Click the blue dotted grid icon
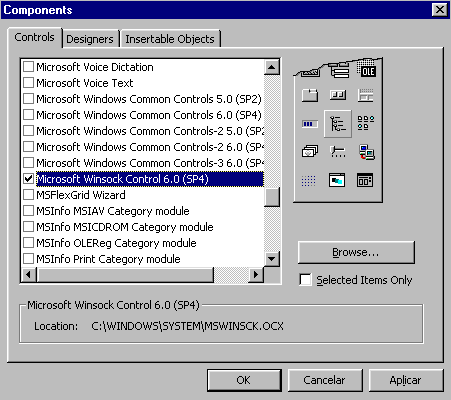The width and height of the screenshot is (451, 400). [x=308, y=181]
